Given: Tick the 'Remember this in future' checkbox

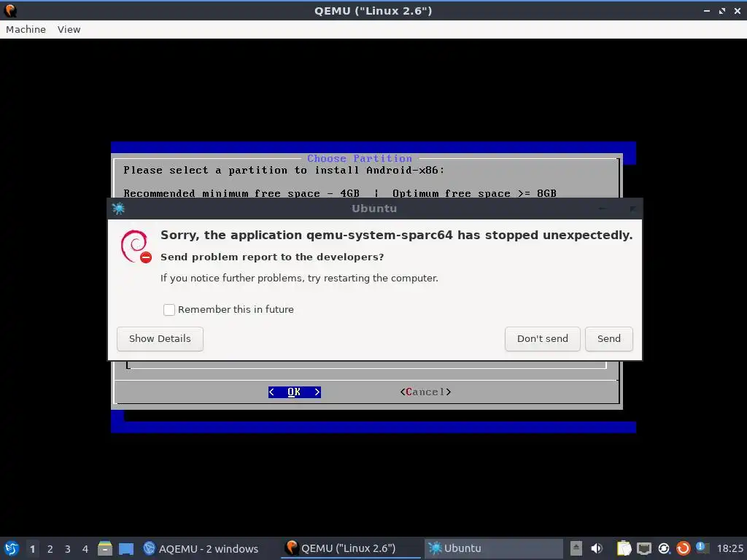Looking at the screenshot, I should tap(169, 309).
